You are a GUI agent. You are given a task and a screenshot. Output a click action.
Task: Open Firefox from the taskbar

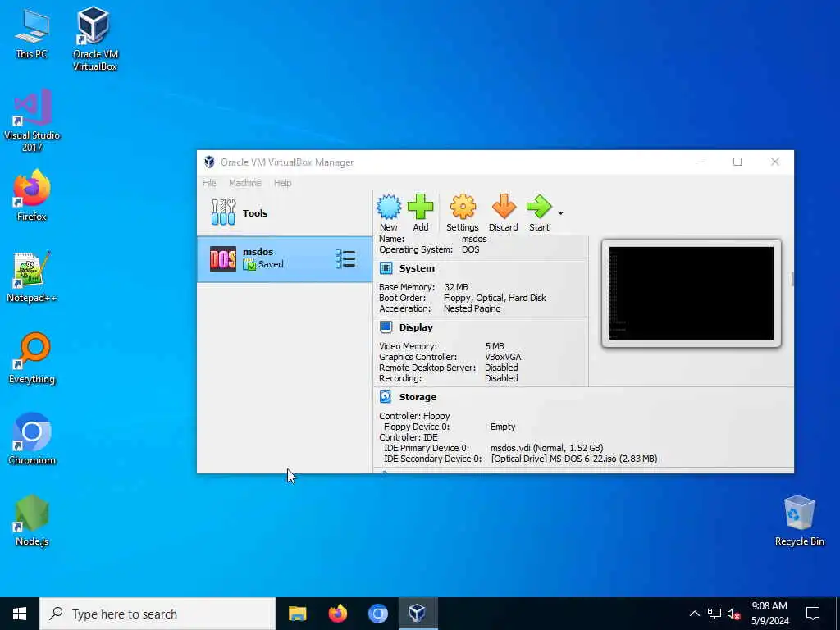click(337, 614)
